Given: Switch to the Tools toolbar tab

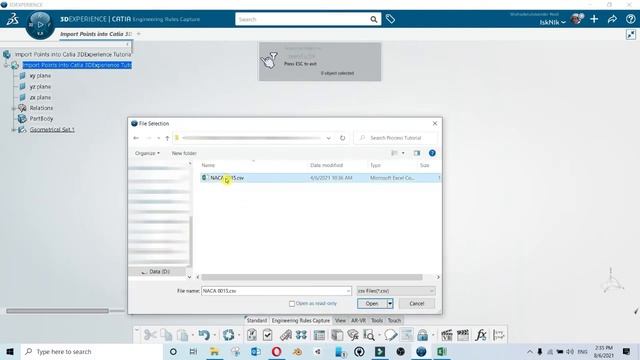Looking at the screenshot, I should (x=377, y=320).
